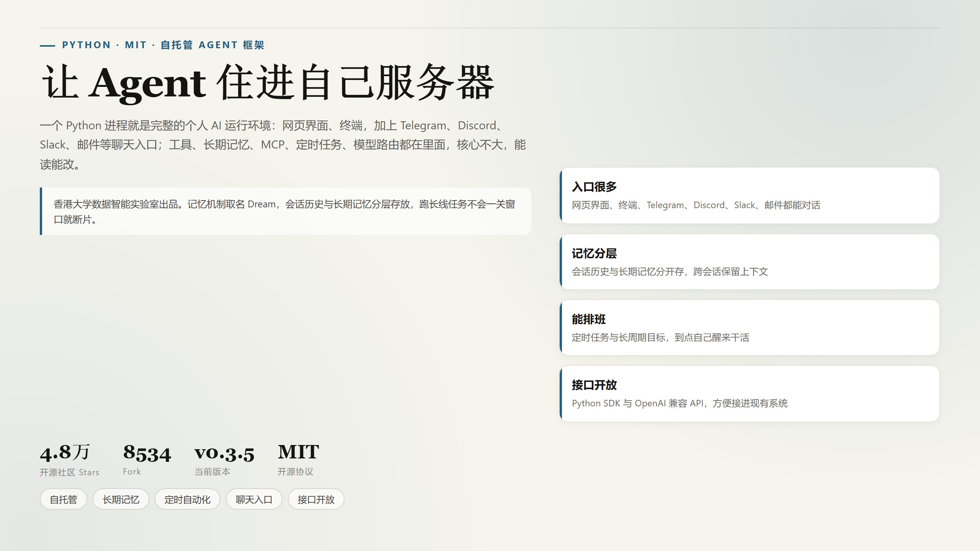Click the 开源协议 label

[296, 472]
